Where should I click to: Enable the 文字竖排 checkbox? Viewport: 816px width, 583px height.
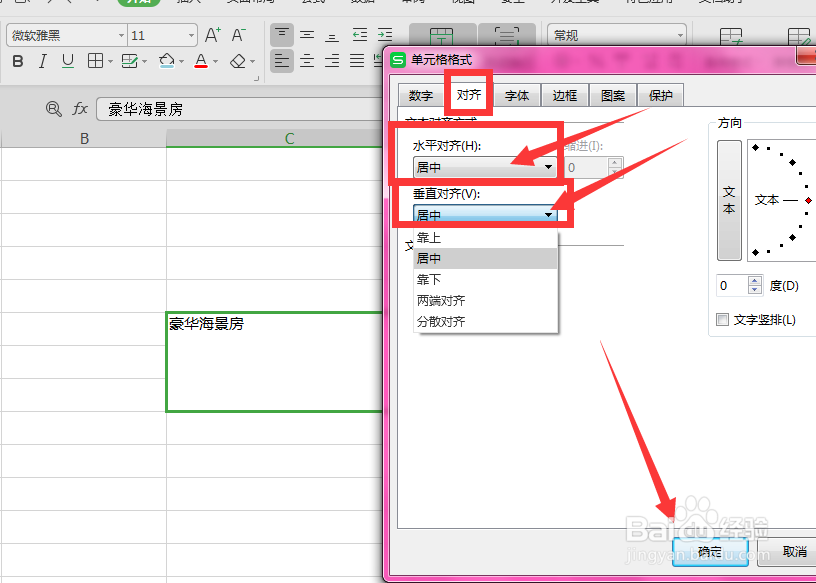[720, 317]
